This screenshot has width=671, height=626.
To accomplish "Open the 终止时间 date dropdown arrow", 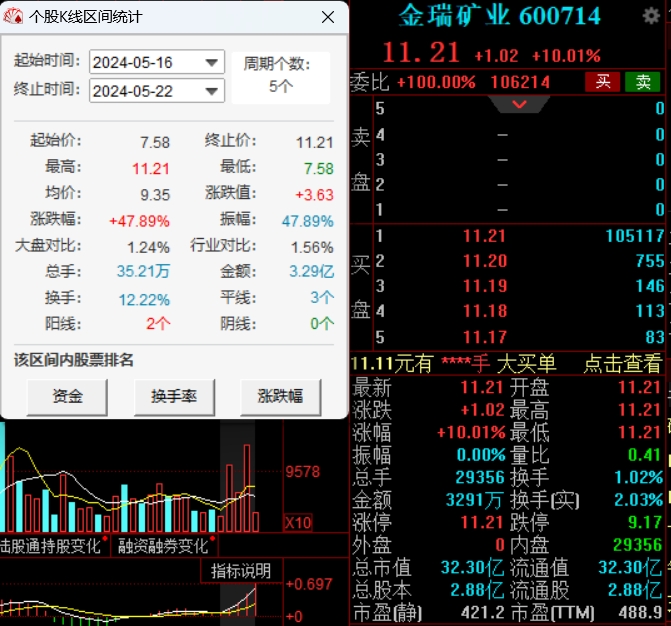I will coord(211,91).
